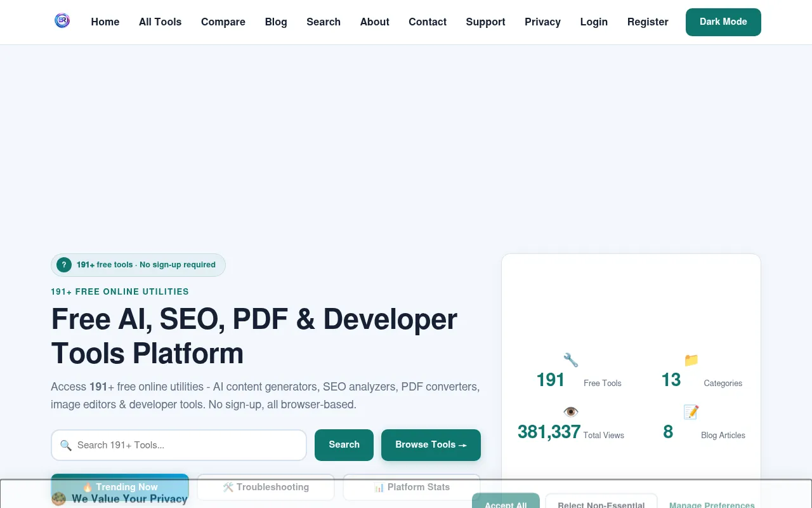Viewport: 812px width, 508px height.
Task: Open the Blog page
Action: coord(276,22)
